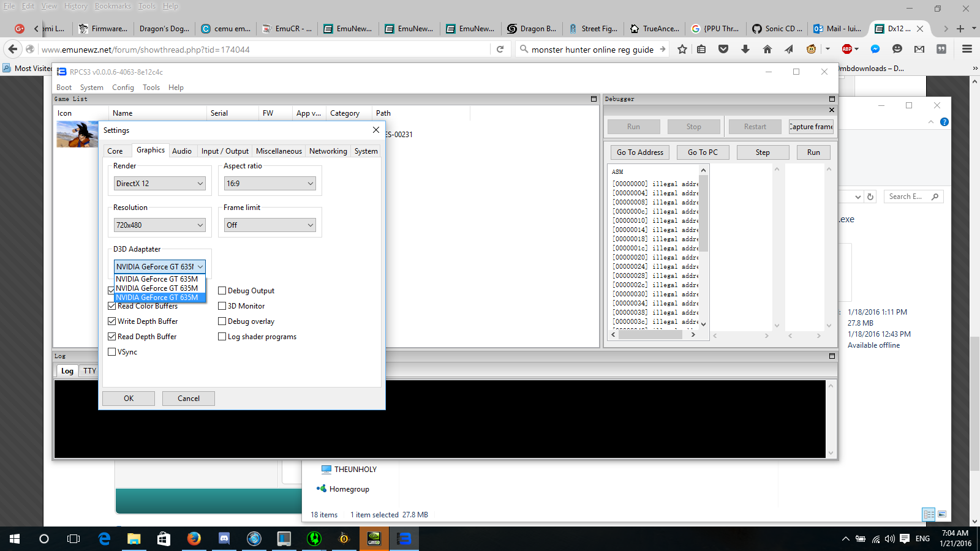980x551 pixels.
Task: Select the highlighted NVIDIA GeForce GT 635M entry
Action: [157, 298]
